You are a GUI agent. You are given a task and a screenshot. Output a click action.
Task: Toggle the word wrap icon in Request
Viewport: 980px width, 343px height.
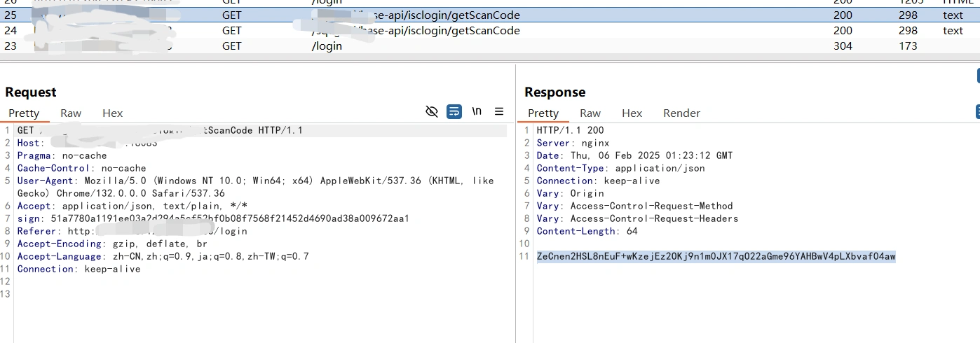click(x=454, y=111)
